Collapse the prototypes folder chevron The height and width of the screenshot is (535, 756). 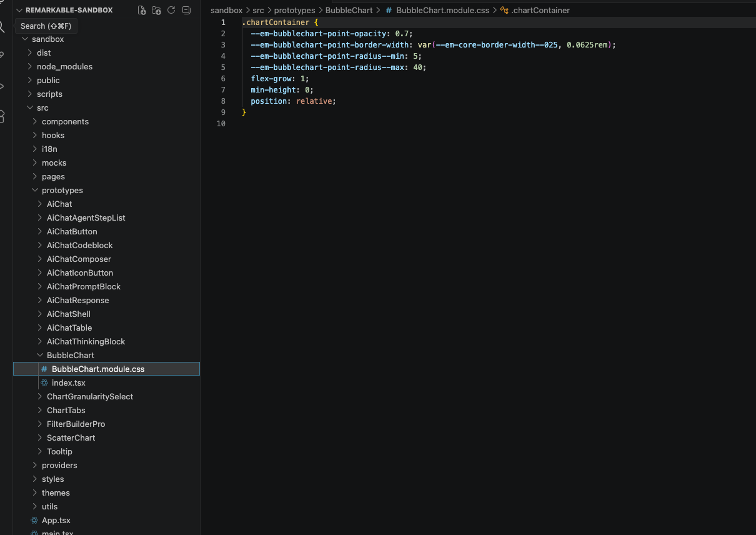point(35,190)
